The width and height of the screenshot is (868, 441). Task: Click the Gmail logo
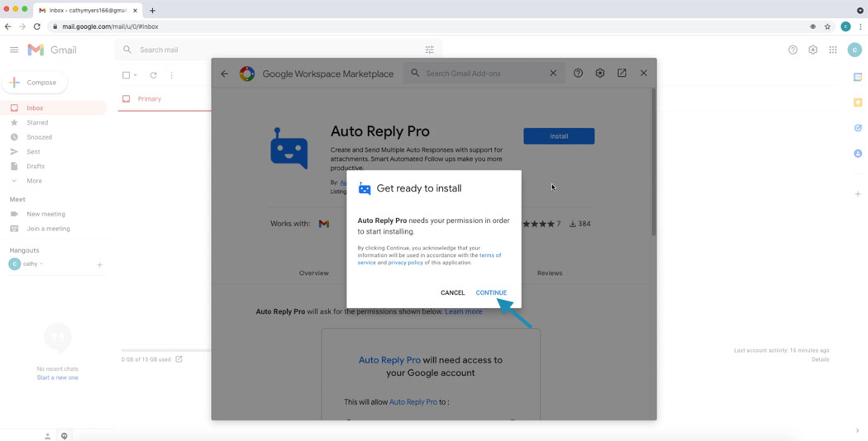coord(52,50)
